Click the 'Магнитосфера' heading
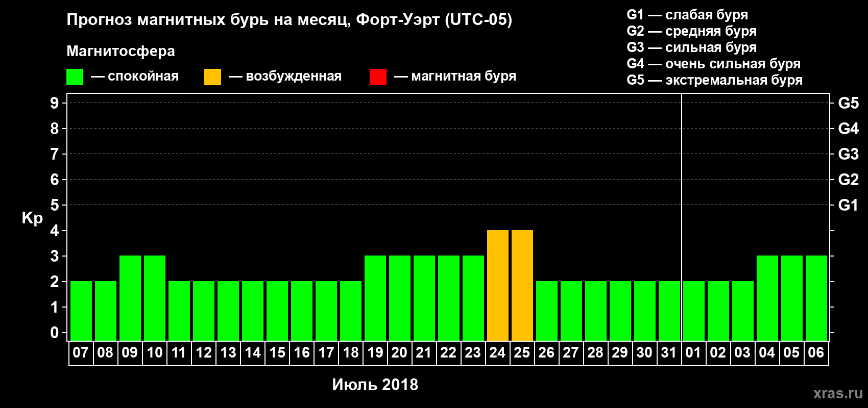Screen dimensions: 868x408 (120, 51)
